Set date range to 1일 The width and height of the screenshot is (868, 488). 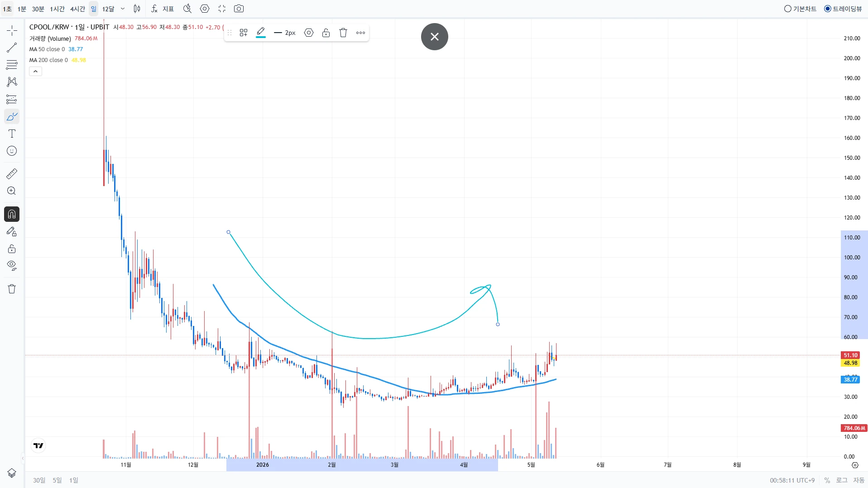click(73, 480)
